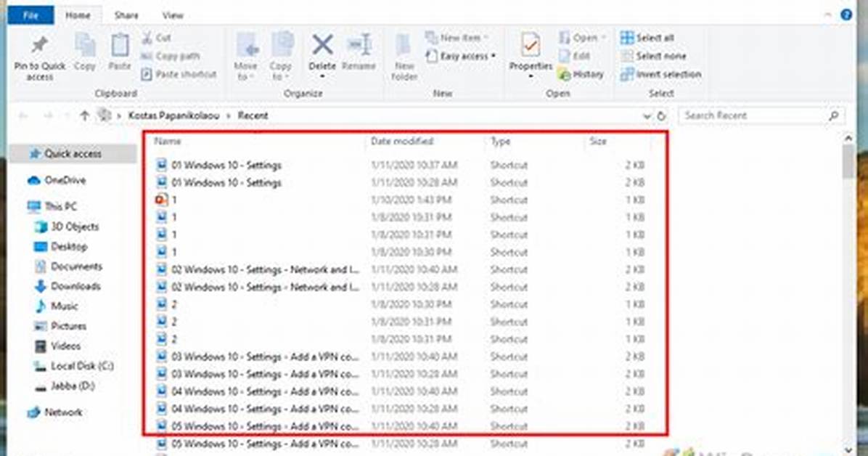Click the Copy icon in Clipboard group
The height and width of the screenshot is (456, 868).
(x=85, y=46)
